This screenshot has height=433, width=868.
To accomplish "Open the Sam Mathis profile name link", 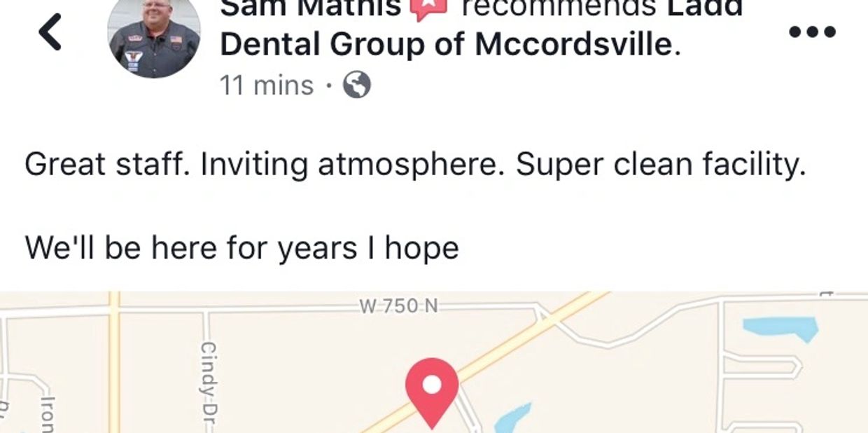I will (310, 8).
